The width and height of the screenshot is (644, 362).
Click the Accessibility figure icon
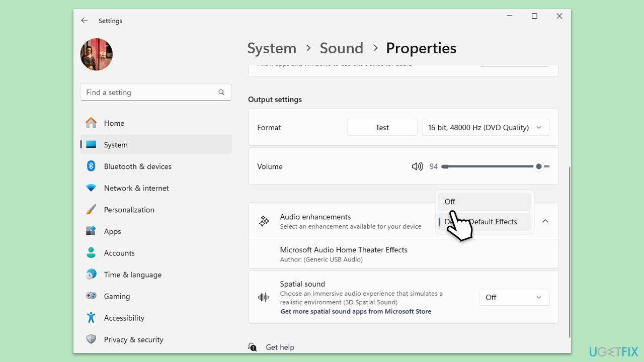click(91, 318)
